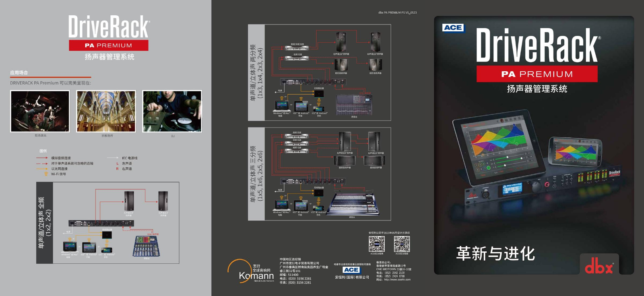Click the ACE badge on the cover's top-left

click(453, 28)
